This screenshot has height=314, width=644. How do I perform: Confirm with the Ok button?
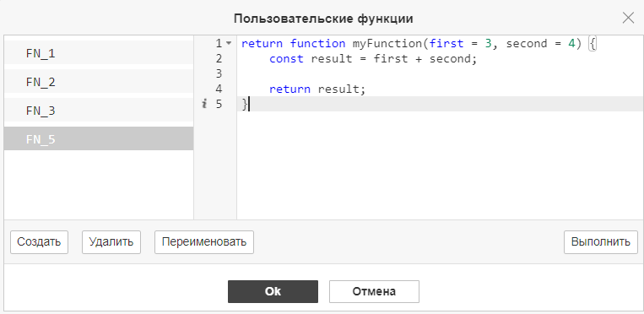273,291
